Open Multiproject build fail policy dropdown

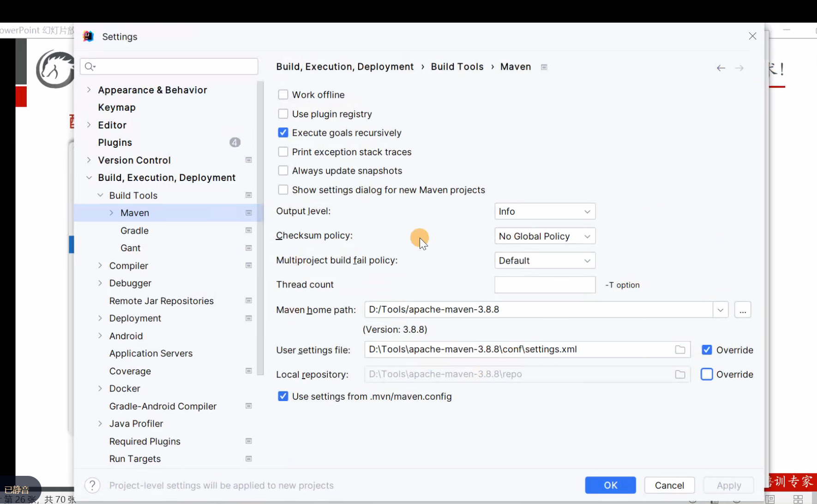(x=545, y=261)
